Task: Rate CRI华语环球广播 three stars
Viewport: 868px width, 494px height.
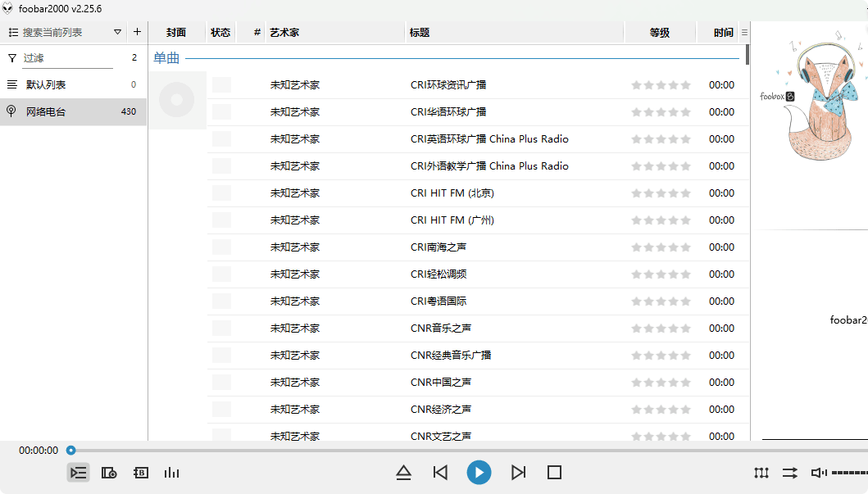Action: coord(661,112)
